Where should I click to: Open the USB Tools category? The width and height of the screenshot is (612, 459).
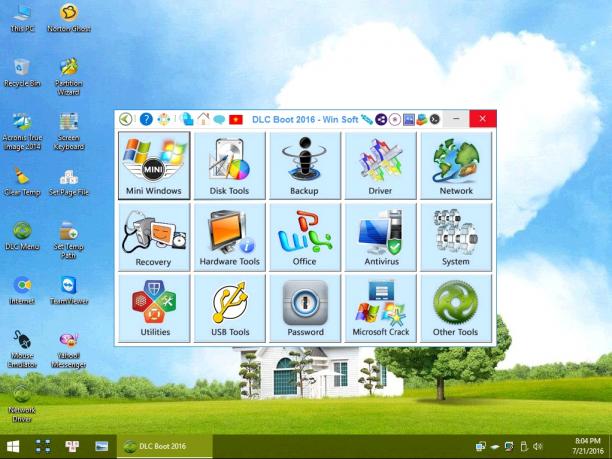pyautogui.click(x=230, y=308)
